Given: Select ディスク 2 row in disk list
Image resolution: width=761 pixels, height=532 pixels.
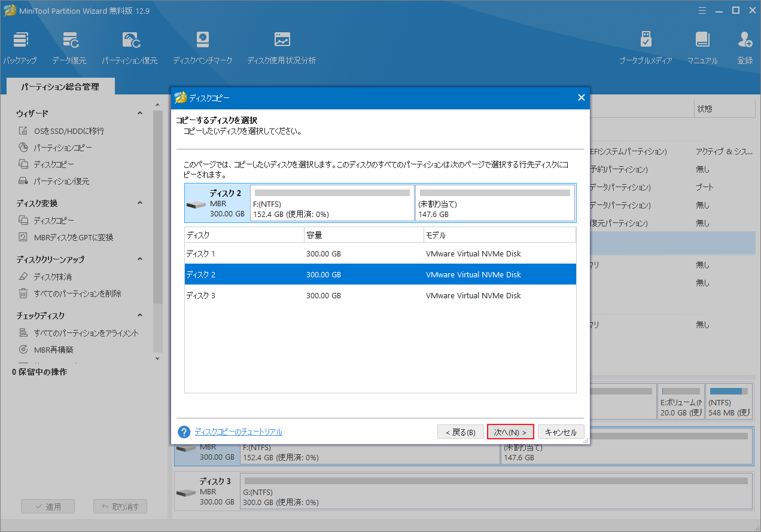Looking at the screenshot, I should [380, 274].
